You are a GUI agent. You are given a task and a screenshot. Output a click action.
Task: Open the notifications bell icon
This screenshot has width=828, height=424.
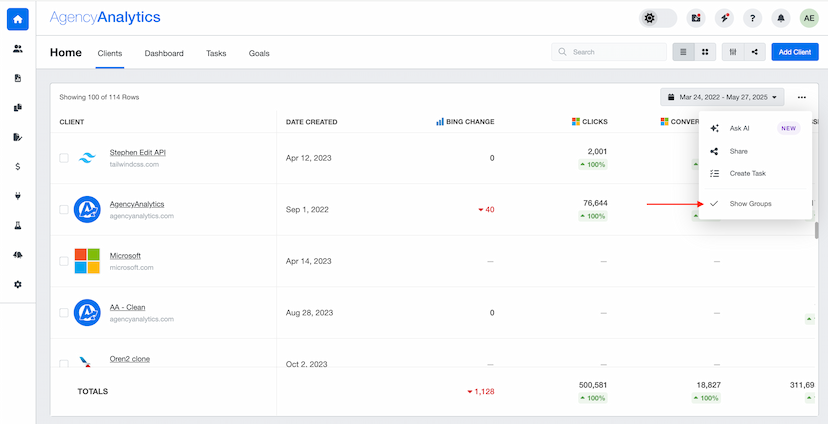point(780,18)
